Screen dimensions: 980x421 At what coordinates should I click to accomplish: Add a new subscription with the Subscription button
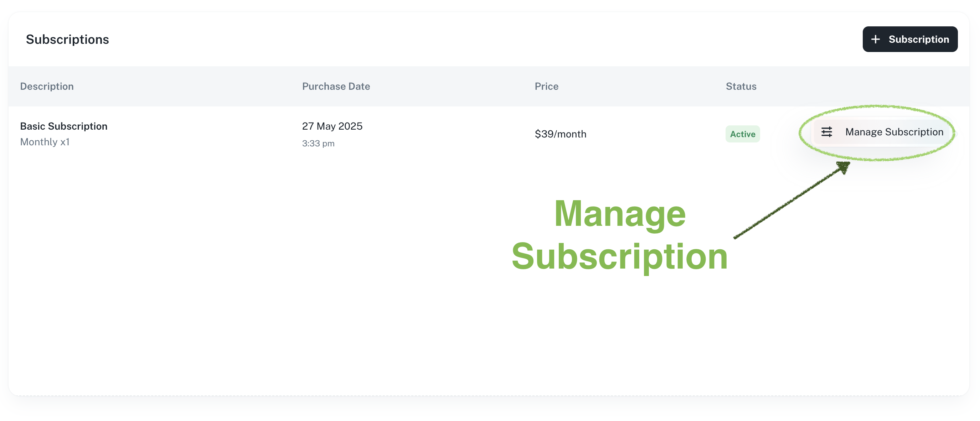click(910, 39)
